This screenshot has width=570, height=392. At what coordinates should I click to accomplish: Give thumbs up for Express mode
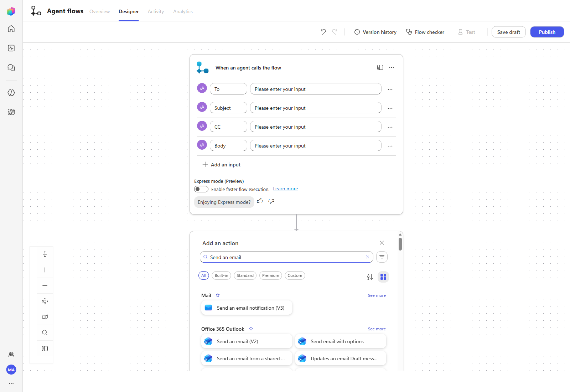click(260, 201)
